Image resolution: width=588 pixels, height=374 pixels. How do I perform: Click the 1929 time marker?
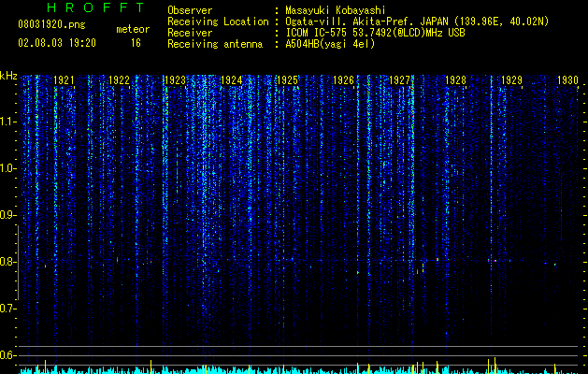click(511, 79)
